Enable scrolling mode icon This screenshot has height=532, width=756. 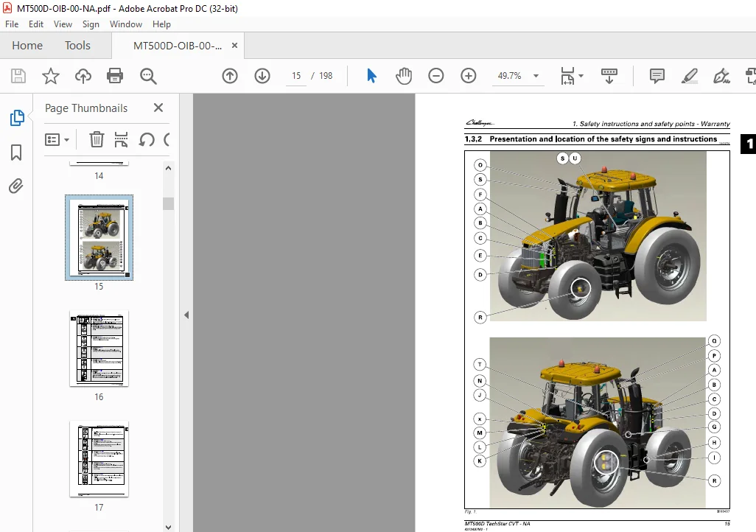tap(609, 76)
